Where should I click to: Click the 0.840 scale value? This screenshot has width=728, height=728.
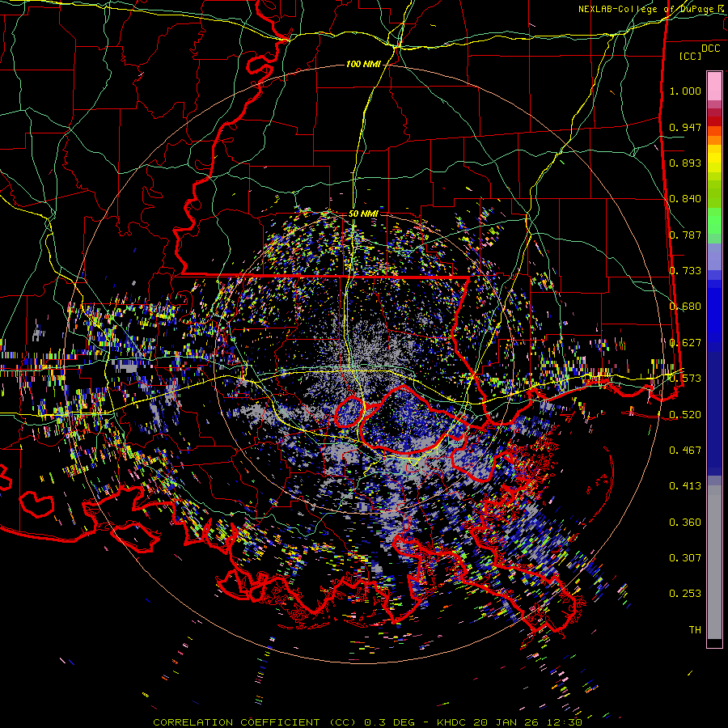point(685,199)
